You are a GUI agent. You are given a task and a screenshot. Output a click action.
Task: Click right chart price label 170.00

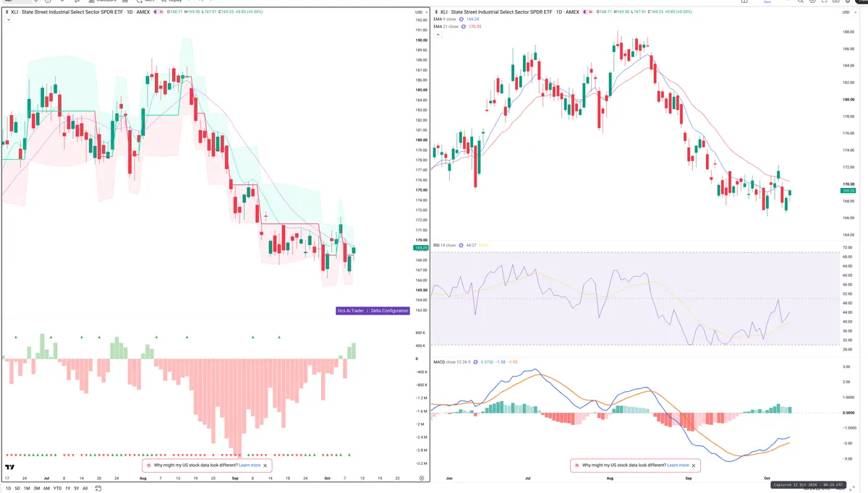pyautogui.click(x=848, y=184)
